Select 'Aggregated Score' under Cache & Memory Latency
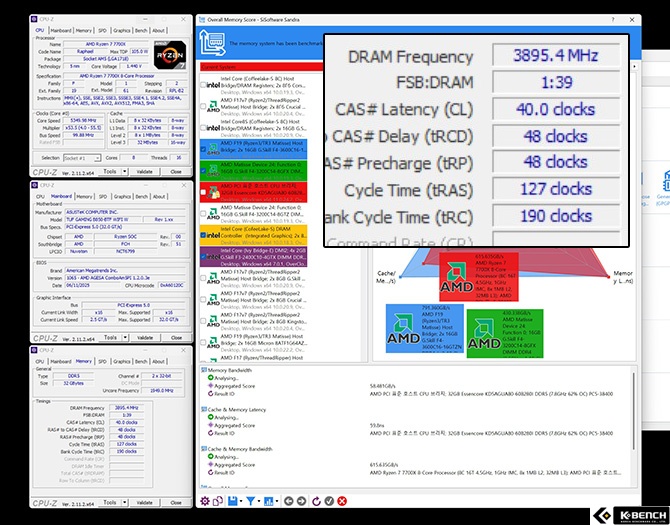The height and width of the screenshot is (525, 670). pos(235,425)
